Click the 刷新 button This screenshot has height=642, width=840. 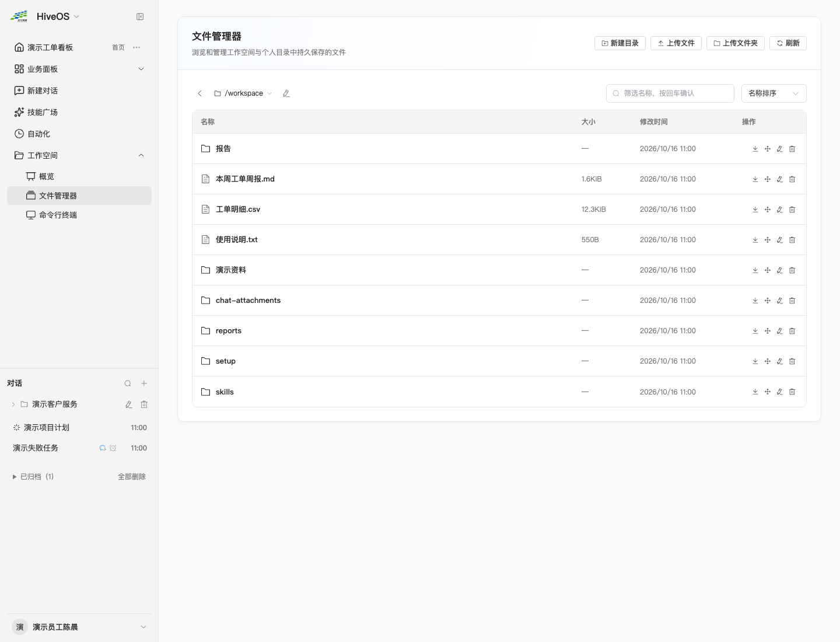(x=788, y=43)
